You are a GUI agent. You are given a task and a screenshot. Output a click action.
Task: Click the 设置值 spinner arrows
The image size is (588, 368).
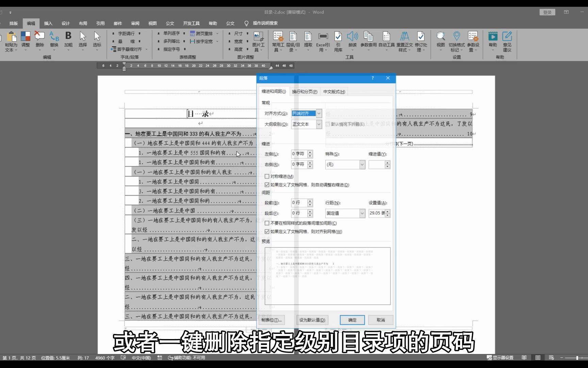click(388, 213)
